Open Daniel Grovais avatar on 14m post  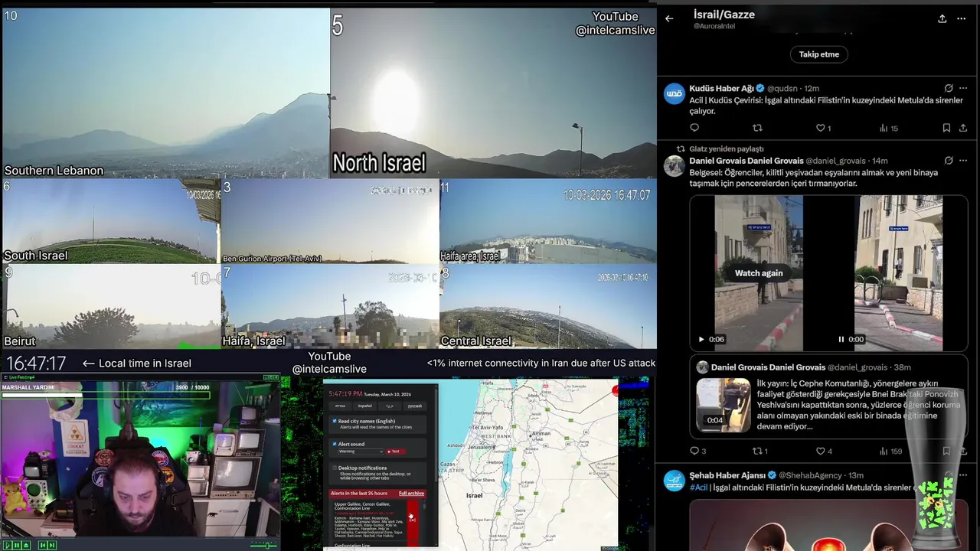674,166
